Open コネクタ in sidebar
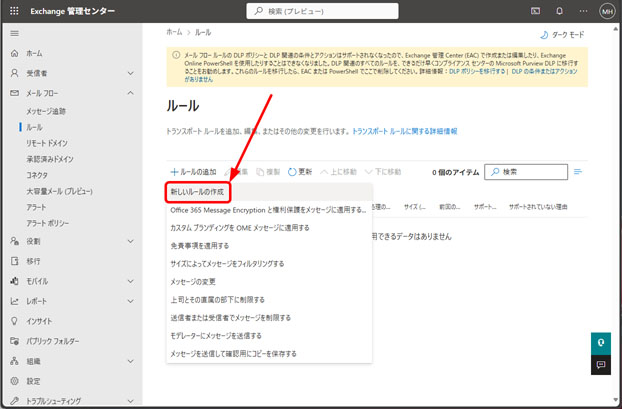 point(37,175)
